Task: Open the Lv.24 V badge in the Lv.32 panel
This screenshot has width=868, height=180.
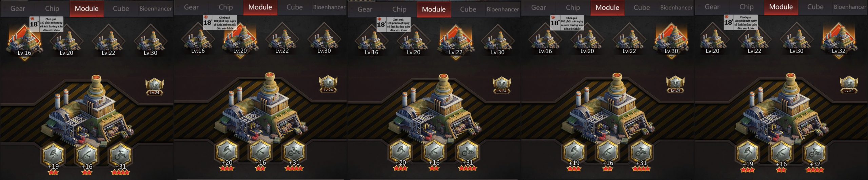Action: (849, 85)
